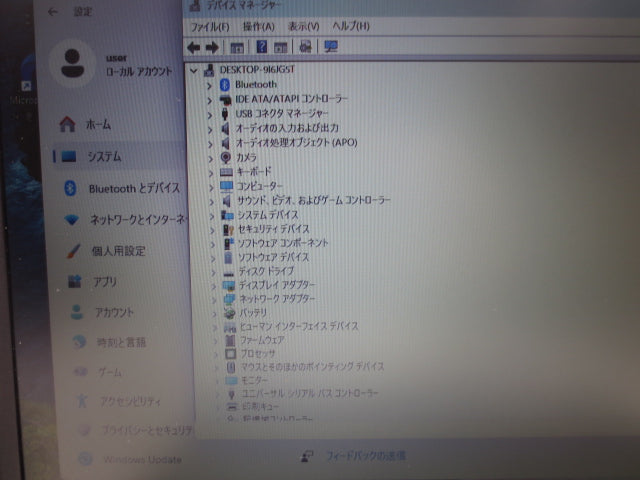Click the update driver toolbar icon
This screenshot has width=640, height=480.
click(305, 47)
